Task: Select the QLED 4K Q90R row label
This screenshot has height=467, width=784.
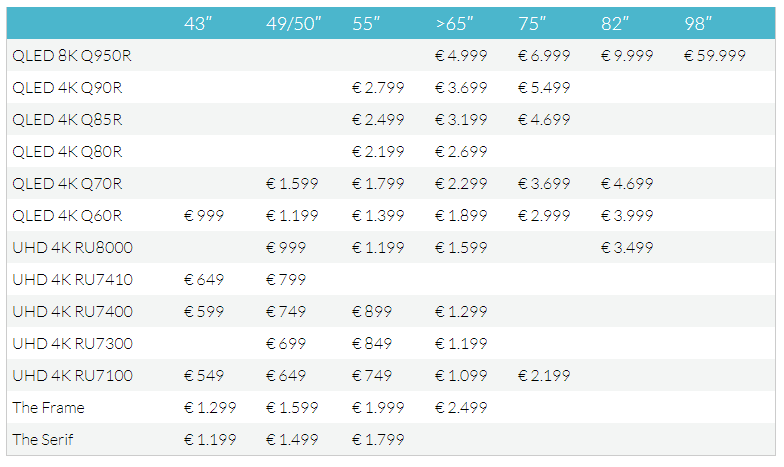Action: [x=67, y=88]
